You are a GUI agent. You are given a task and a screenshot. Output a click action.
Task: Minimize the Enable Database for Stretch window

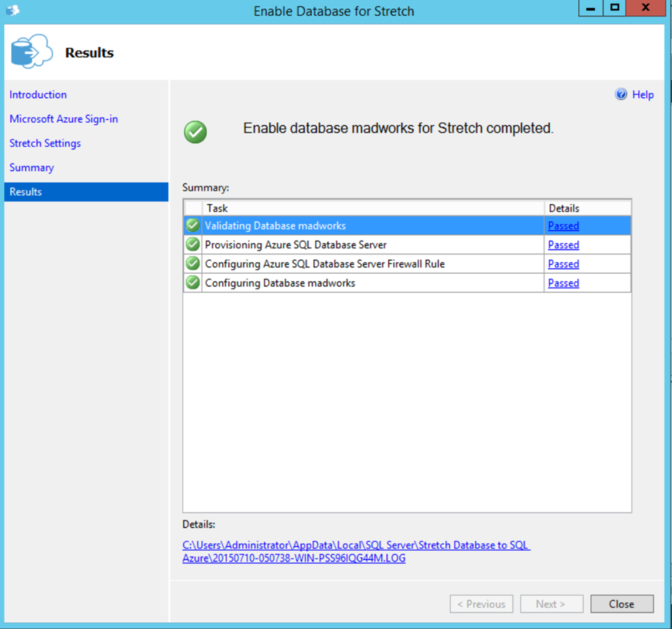(x=591, y=8)
